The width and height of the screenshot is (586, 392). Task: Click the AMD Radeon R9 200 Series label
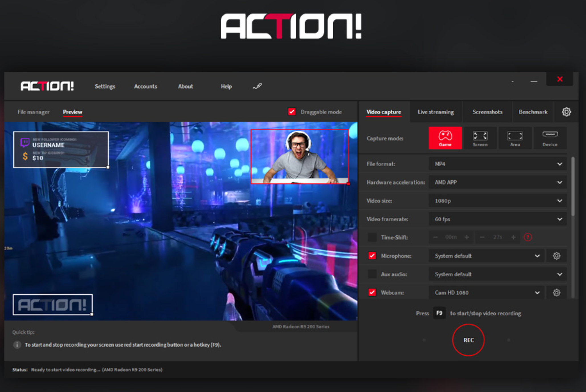click(301, 327)
